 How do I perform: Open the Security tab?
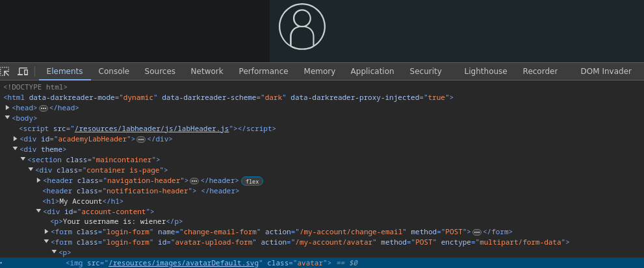(x=426, y=71)
